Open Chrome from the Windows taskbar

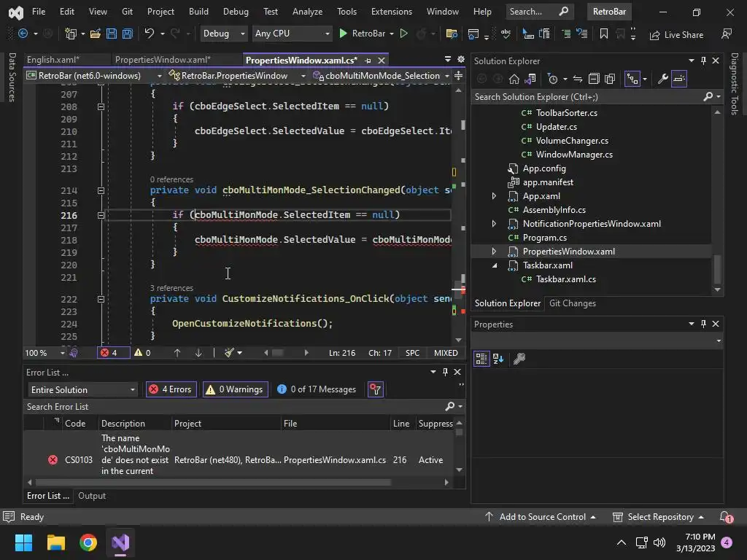pyautogui.click(x=88, y=542)
